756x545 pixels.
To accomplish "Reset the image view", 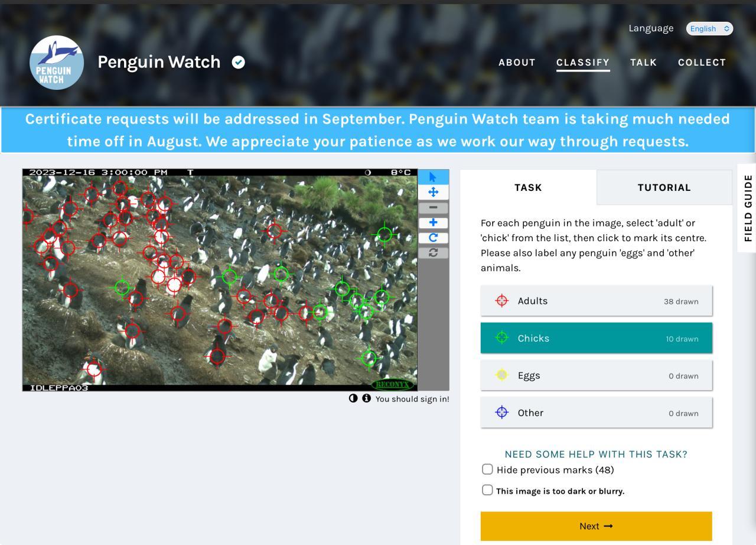I will pos(433,252).
